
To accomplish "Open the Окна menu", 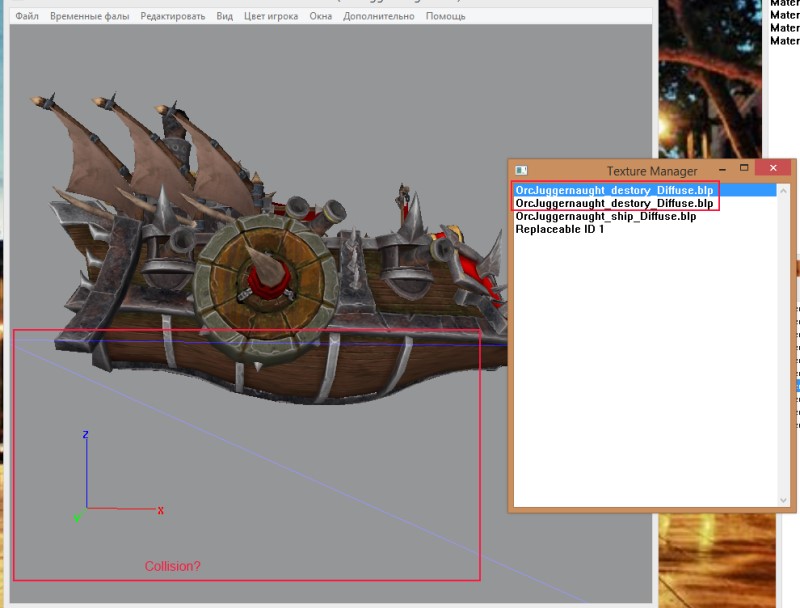I will point(320,16).
